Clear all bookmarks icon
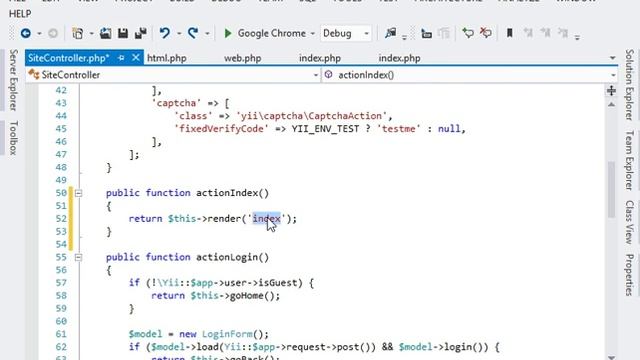 (563, 33)
